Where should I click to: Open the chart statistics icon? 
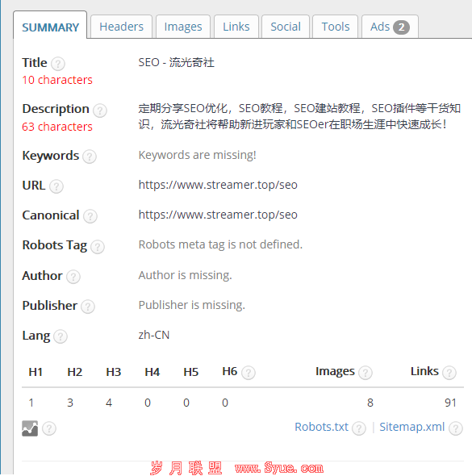click(30, 428)
